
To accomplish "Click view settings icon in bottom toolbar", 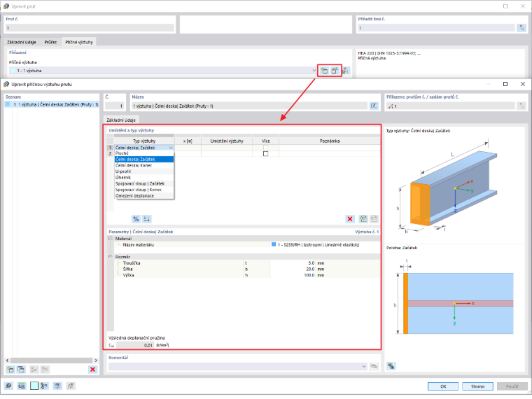I will (x=57, y=386).
